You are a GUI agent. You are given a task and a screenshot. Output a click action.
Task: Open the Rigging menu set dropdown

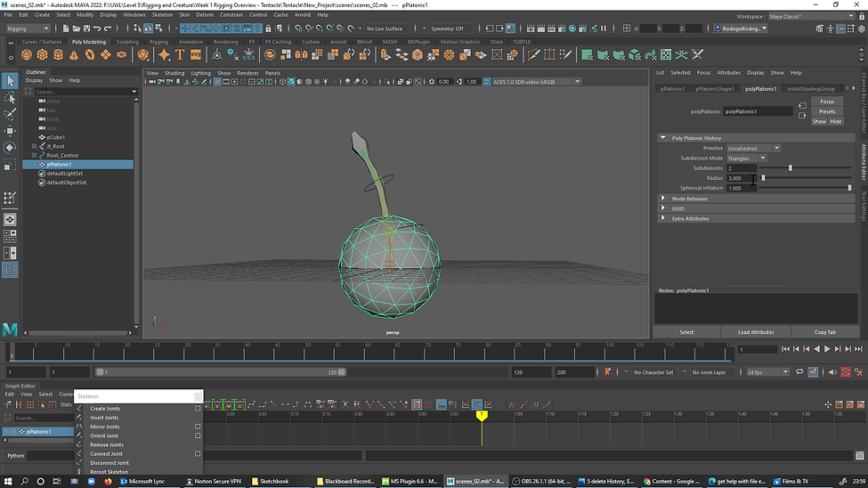[x=28, y=28]
